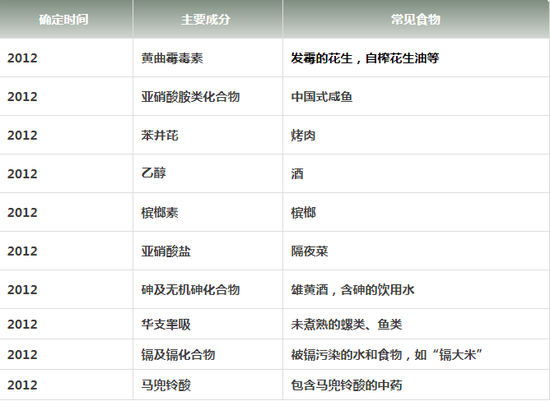Image resolution: width=550 pixels, height=401 pixels.
Task: Select the 发霉的花生，自榨花生油等 cell
Action: point(416,58)
